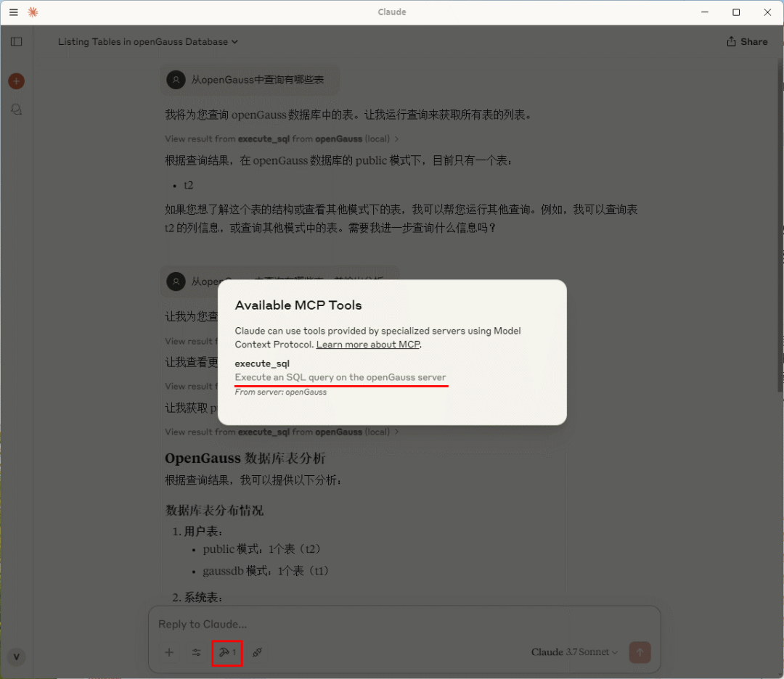Click the highlighted MCP tools hammer icon
This screenshot has height=679, width=784.
(226, 653)
